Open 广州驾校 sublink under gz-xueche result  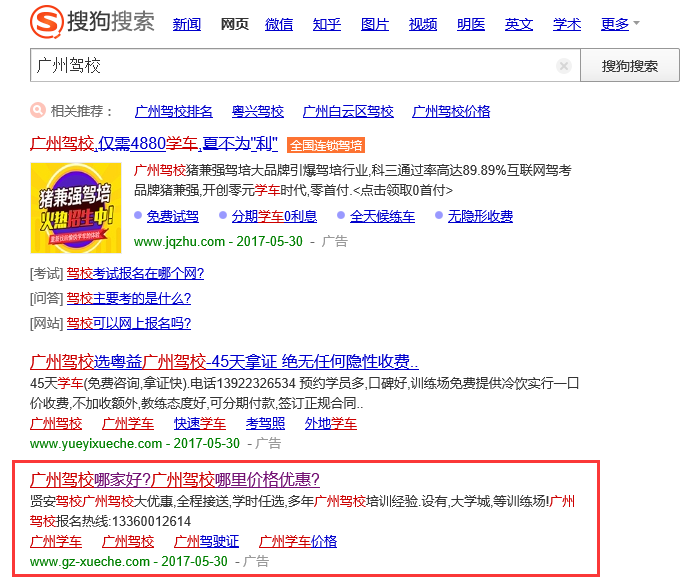click(128, 541)
